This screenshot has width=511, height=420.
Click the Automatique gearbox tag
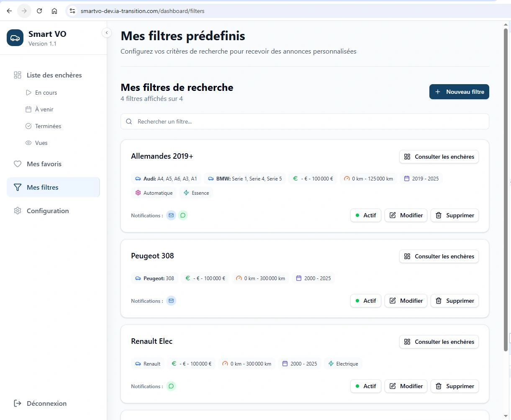click(154, 193)
